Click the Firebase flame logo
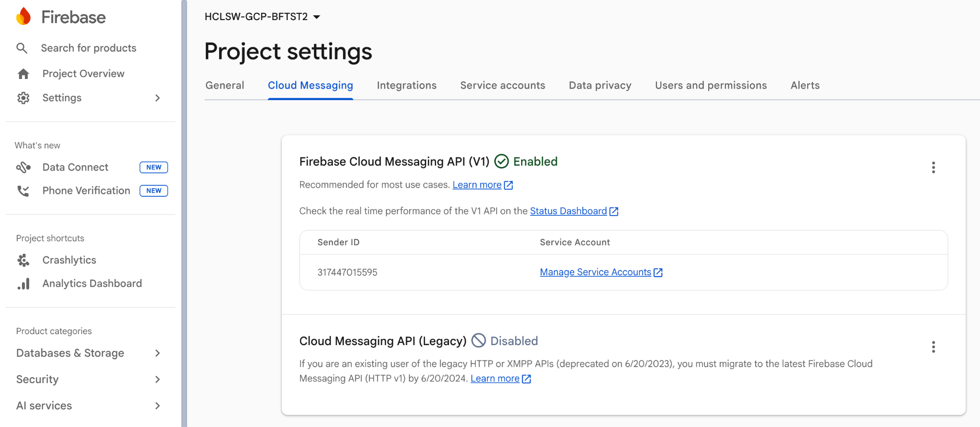This screenshot has height=427, width=980. click(23, 17)
